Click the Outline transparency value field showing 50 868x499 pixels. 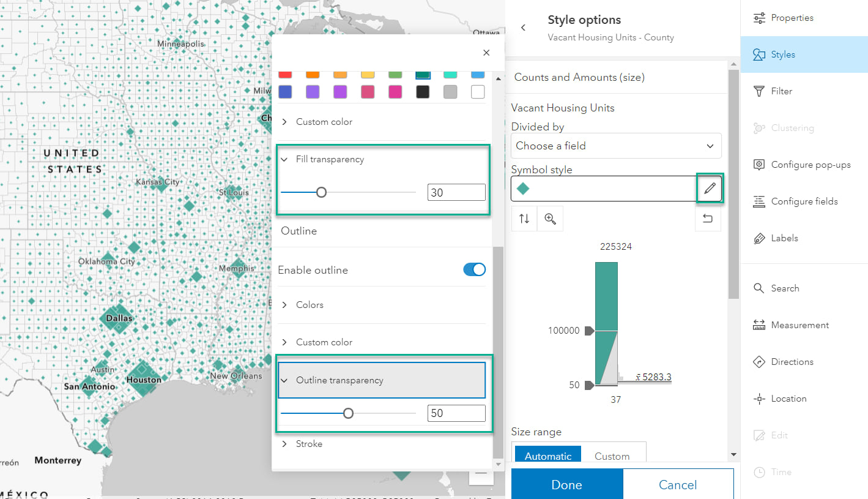coord(456,413)
